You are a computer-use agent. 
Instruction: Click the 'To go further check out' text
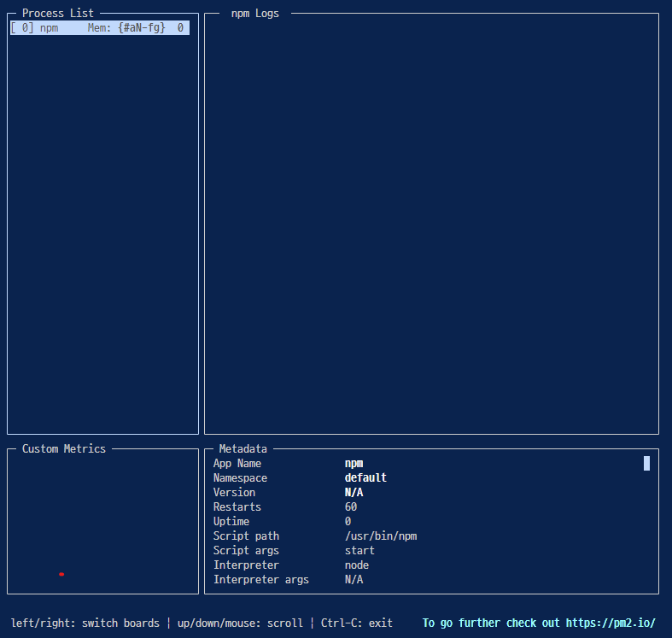tap(491, 623)
